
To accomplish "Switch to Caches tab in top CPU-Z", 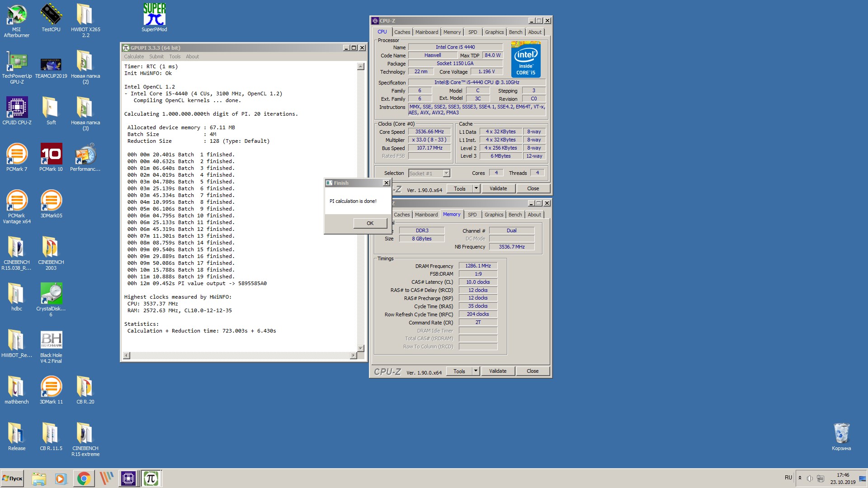I will click(x=402, y=32).
